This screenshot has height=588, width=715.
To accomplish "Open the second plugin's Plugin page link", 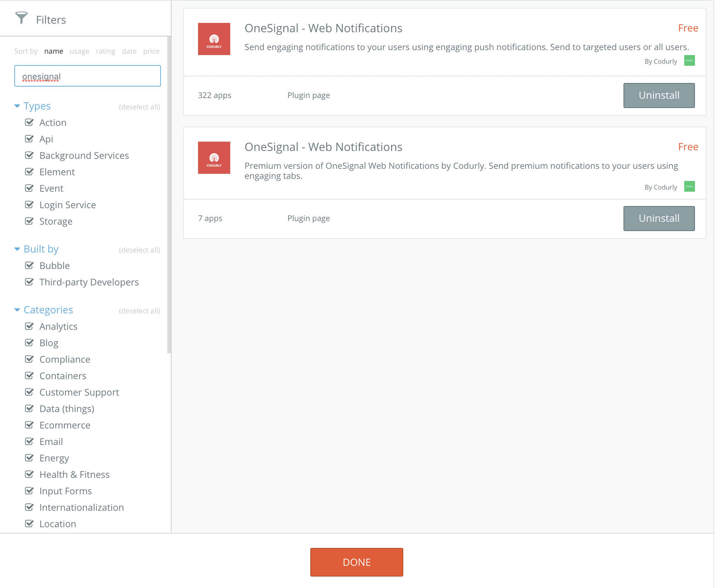I will pos(309,219).
